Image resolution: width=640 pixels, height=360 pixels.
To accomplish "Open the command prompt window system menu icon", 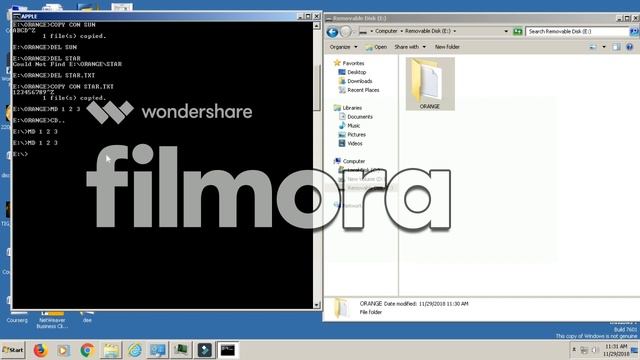I will click(17, 16).
